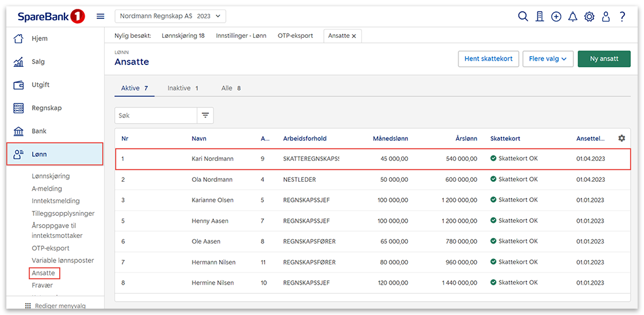Click the Hent skattekort button
The height and width of the screenshot is (315, 644).
coord(488,59)
